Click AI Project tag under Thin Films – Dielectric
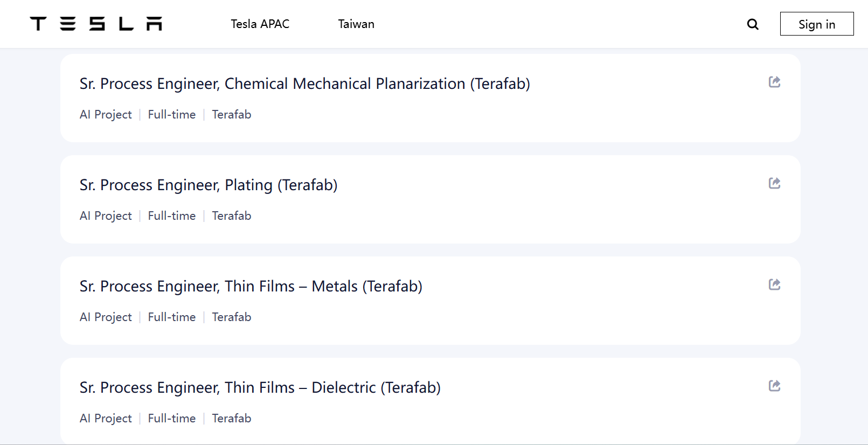 106,419
